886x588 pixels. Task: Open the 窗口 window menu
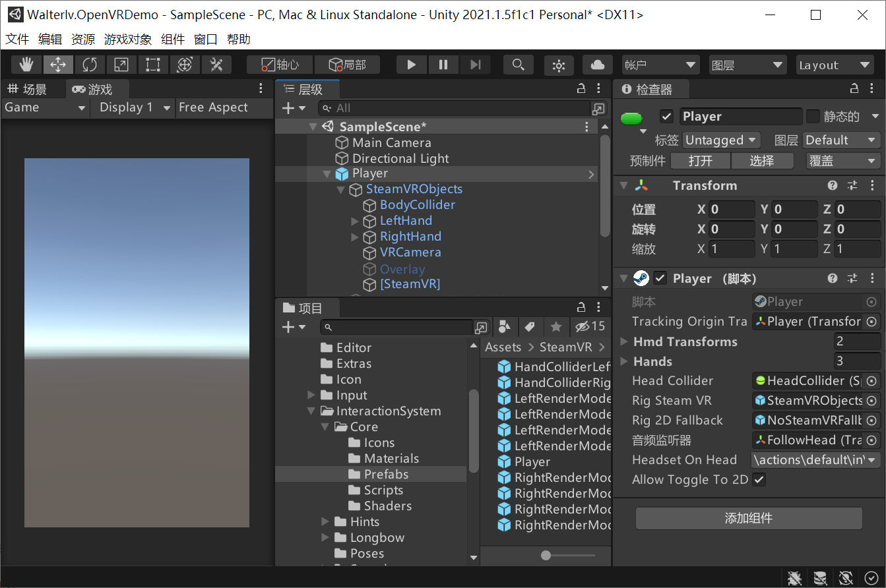(x=206, y=40)
